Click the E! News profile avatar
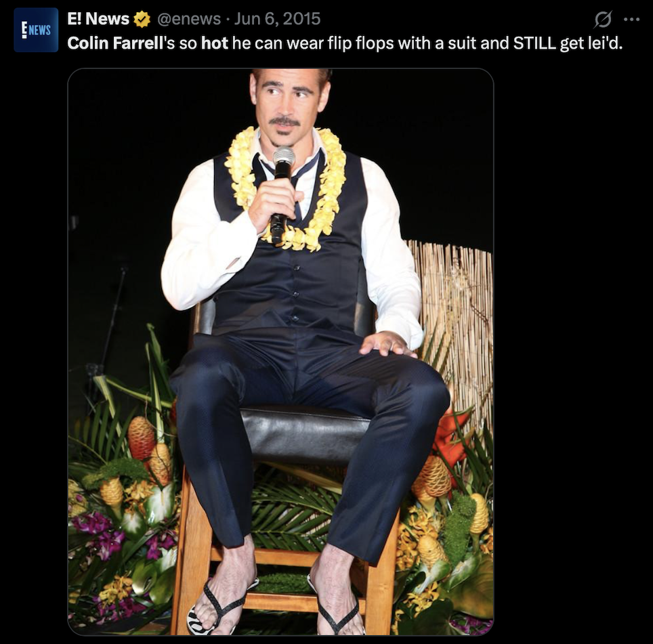 click(x=36, y=30)
